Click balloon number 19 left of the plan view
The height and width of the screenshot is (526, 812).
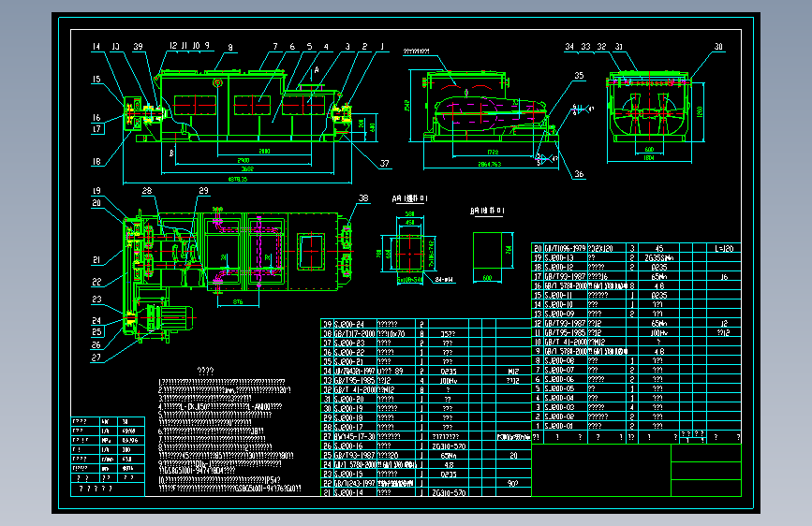[96, 191]
